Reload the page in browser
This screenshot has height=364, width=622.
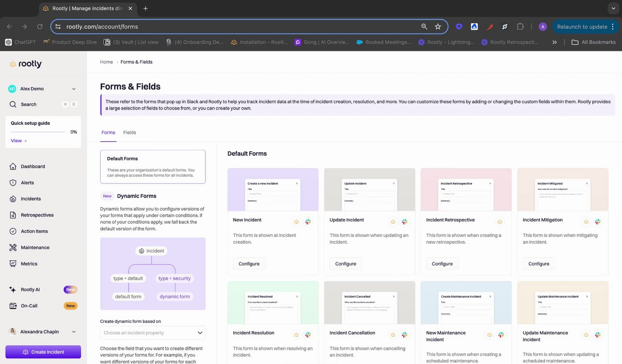(x=40, y=27)
